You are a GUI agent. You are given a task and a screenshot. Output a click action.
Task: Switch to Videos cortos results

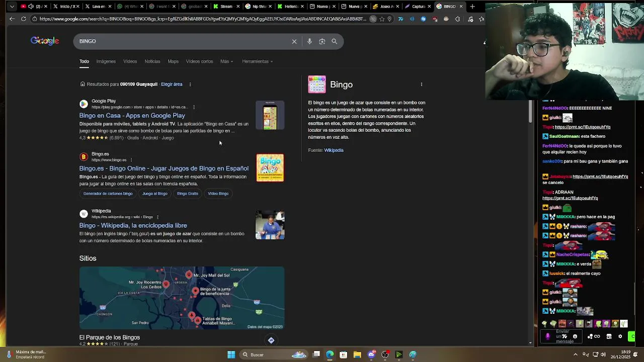pos(199,61)
